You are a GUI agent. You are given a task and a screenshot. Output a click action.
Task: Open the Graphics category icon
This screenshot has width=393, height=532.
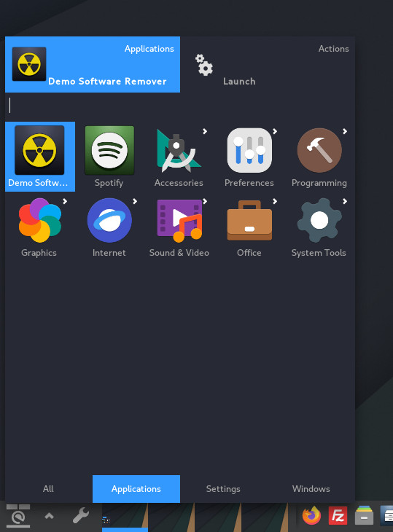click(x=40, y=220)
